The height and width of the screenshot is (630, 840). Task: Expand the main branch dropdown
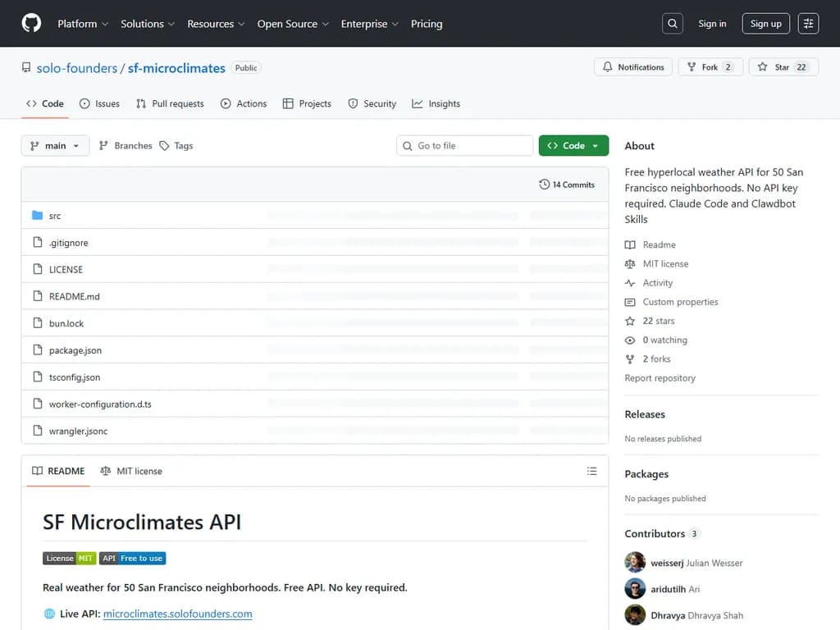pos(55,146)
